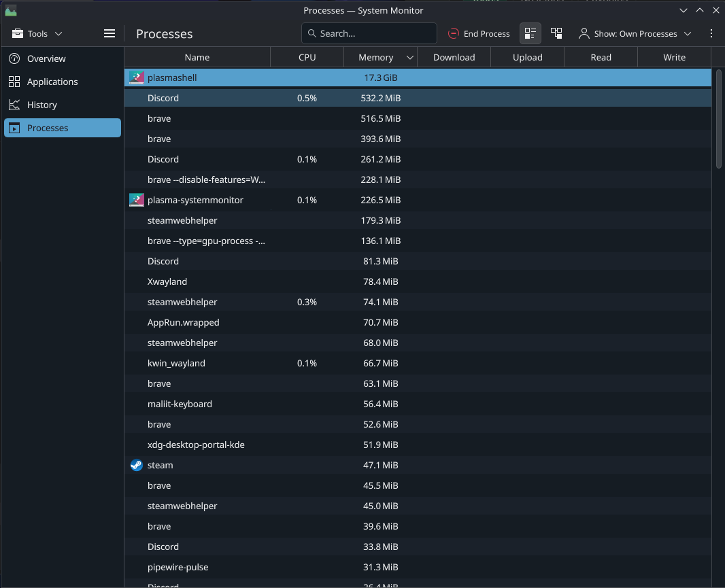Select the Xwayland process row

pos(167,281)
